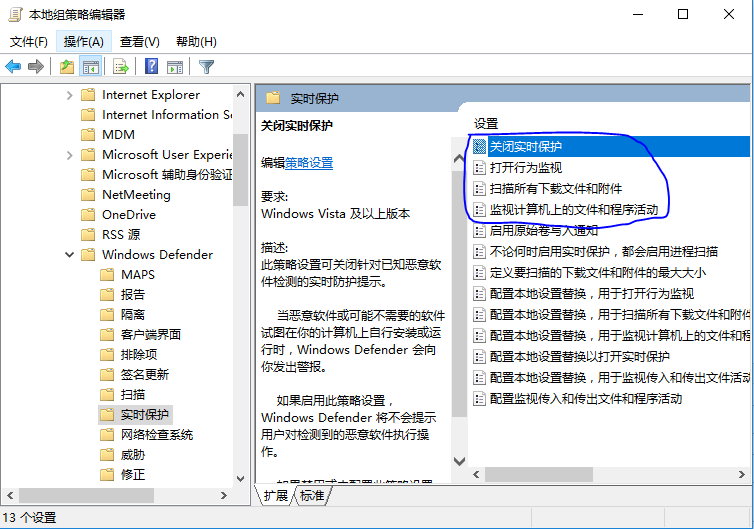Image resolution: width=754 pixels, height=529 pixels.
Task: Select Internet Information Services tree item
Action: 167,115
